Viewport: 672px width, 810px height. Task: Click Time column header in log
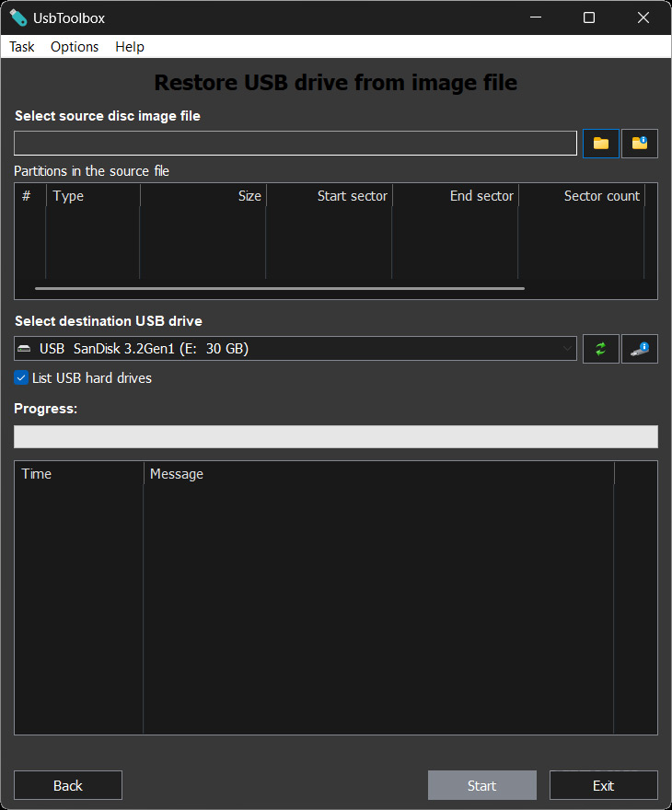(79, 474)
